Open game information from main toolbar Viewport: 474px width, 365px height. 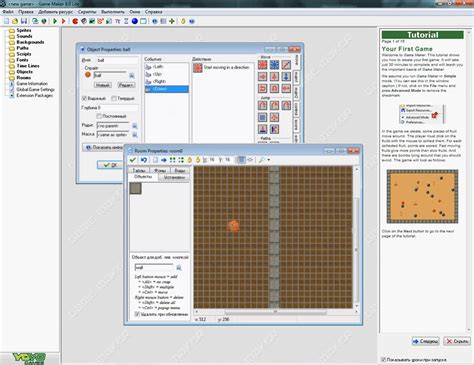click(155, 21)
